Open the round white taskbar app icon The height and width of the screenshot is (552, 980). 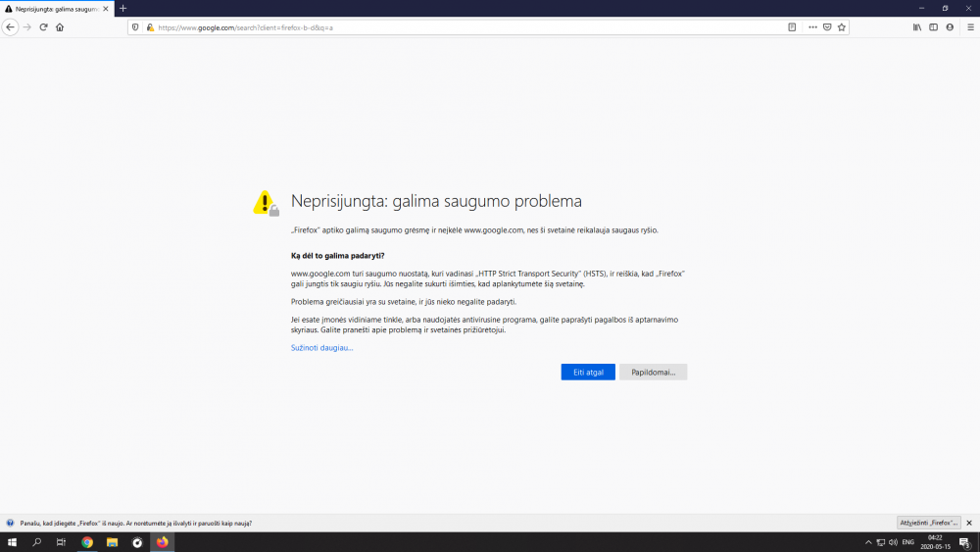point(137,542)
